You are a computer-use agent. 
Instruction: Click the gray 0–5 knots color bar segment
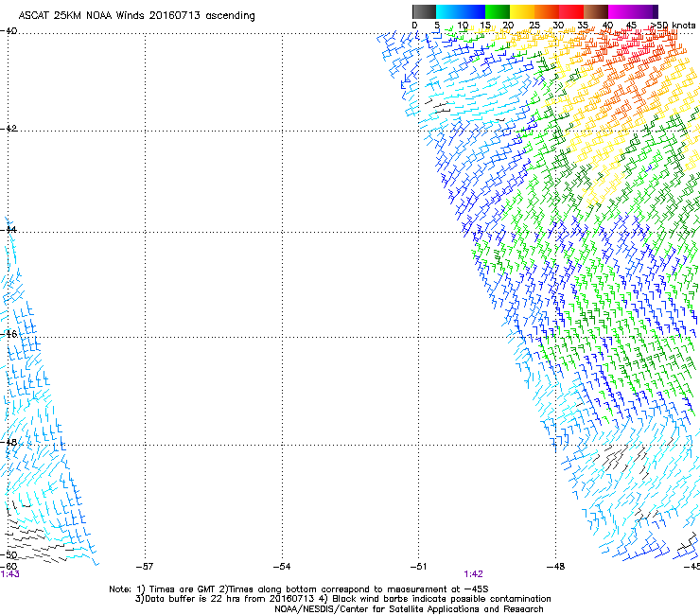424,11
